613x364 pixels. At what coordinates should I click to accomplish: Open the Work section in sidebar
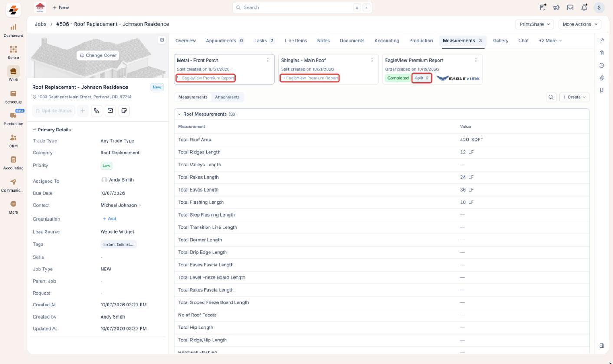[x=13, y=74]
